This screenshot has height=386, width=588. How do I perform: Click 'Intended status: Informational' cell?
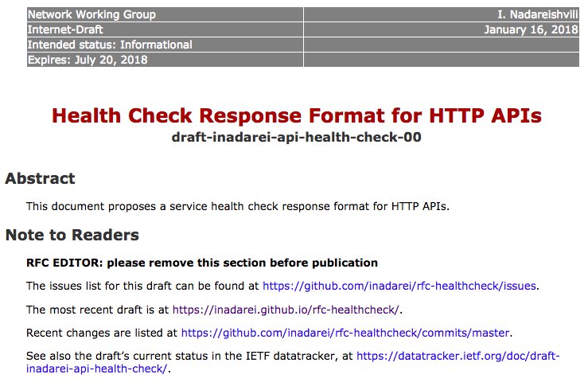(x=165, y=45)
